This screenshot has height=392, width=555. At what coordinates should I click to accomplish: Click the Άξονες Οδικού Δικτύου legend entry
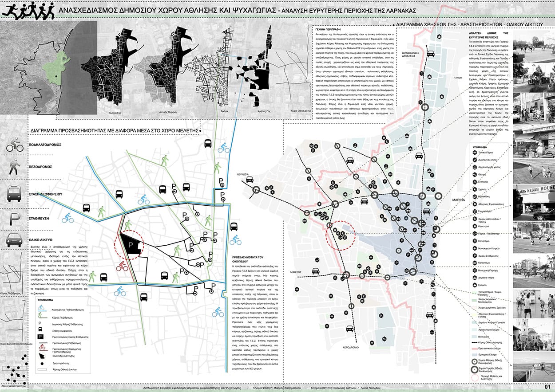[57, 369]
